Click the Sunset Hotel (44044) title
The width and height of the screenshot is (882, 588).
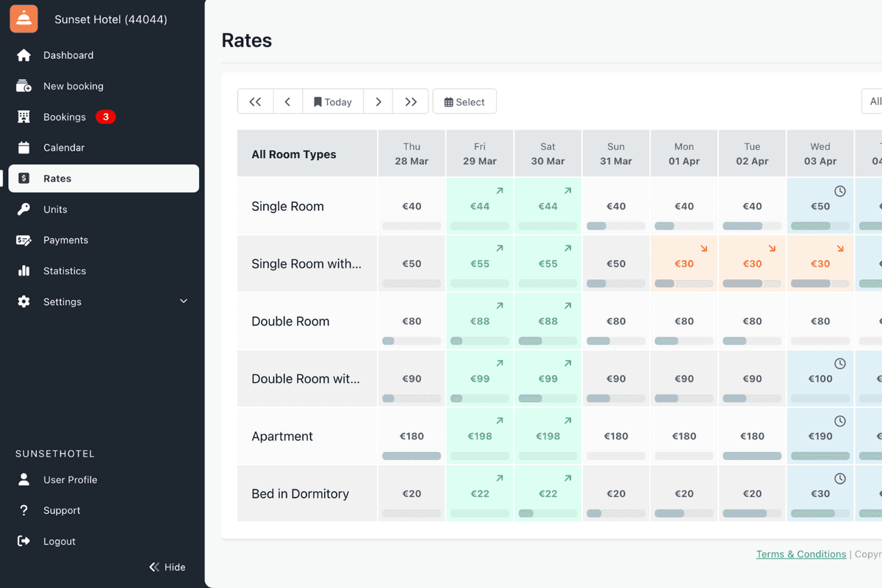(x=111, y=19)
